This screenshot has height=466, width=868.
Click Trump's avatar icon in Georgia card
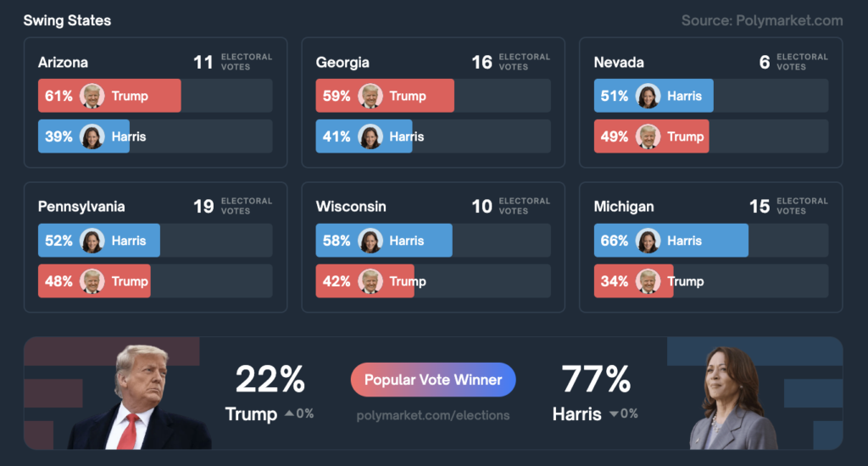click(x=370, y=96)
